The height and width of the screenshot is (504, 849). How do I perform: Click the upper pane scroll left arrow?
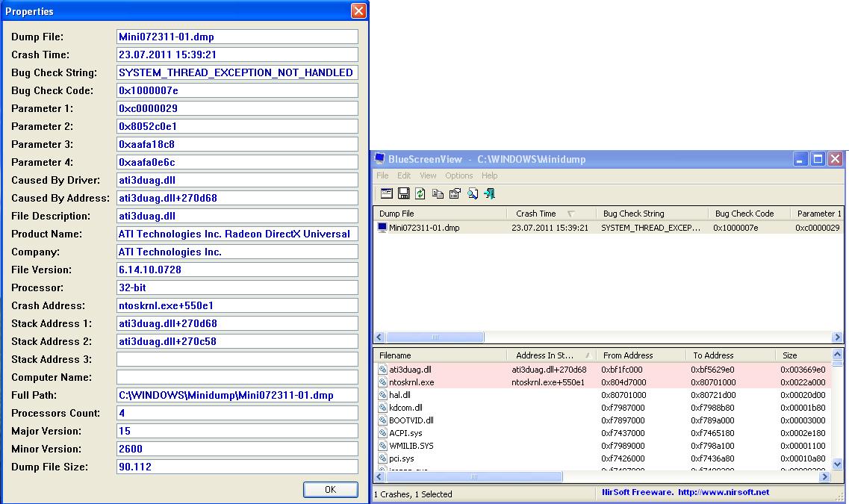379,337
